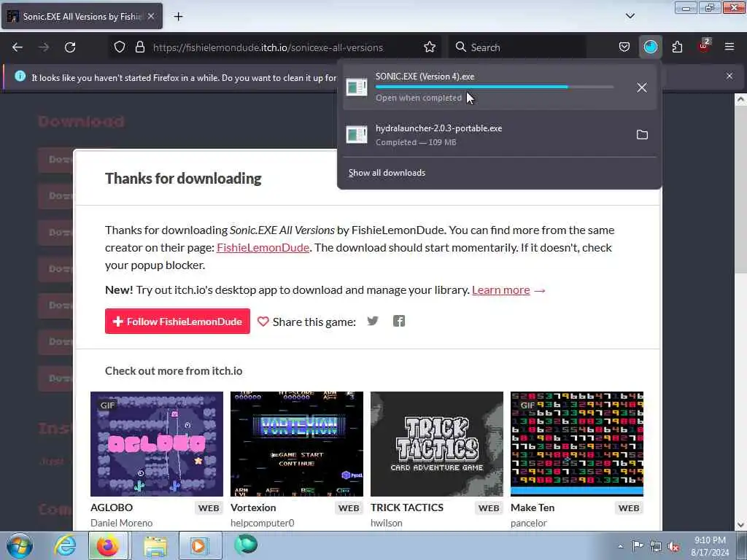This screenshot has width=747, height=560.
Task: Open the media player taskbar icon
Action: coord(200,545)
